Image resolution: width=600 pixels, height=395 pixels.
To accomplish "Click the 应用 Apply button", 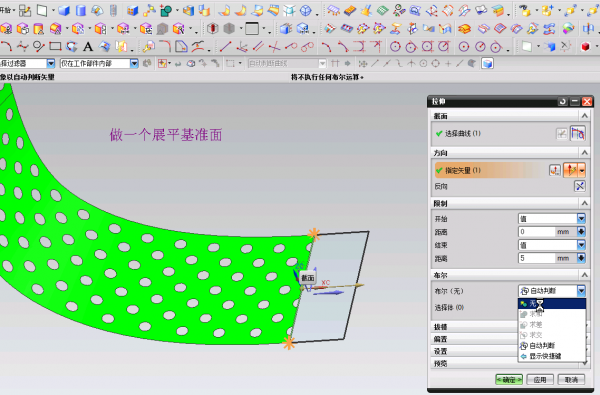I will click(540, 380).
